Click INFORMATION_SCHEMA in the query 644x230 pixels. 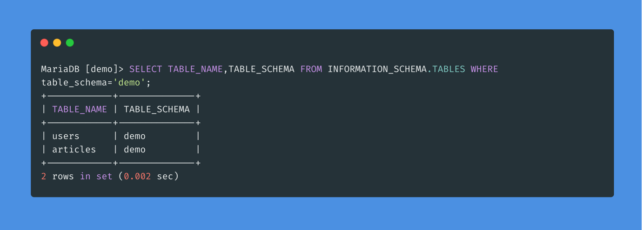[377, 69]
